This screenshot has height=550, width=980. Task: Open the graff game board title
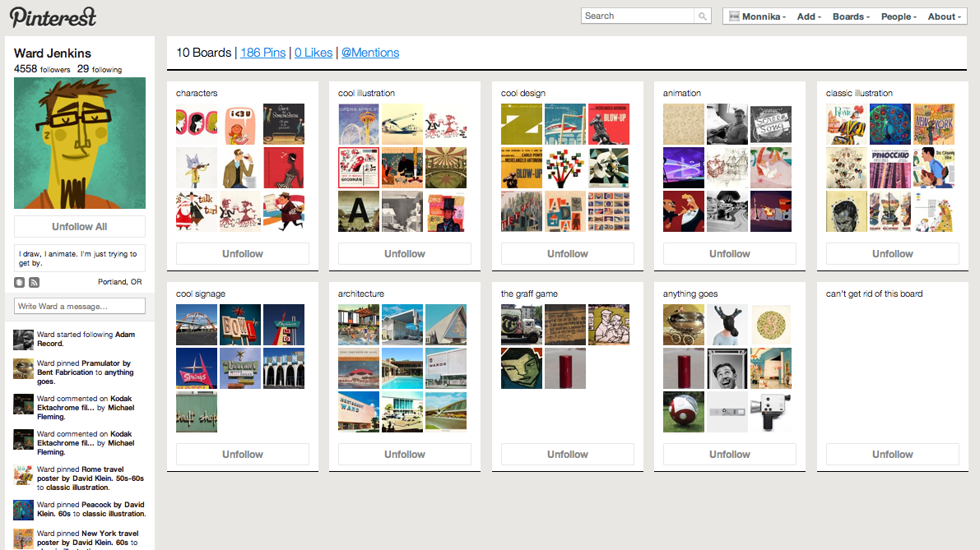tap(529, 293)
